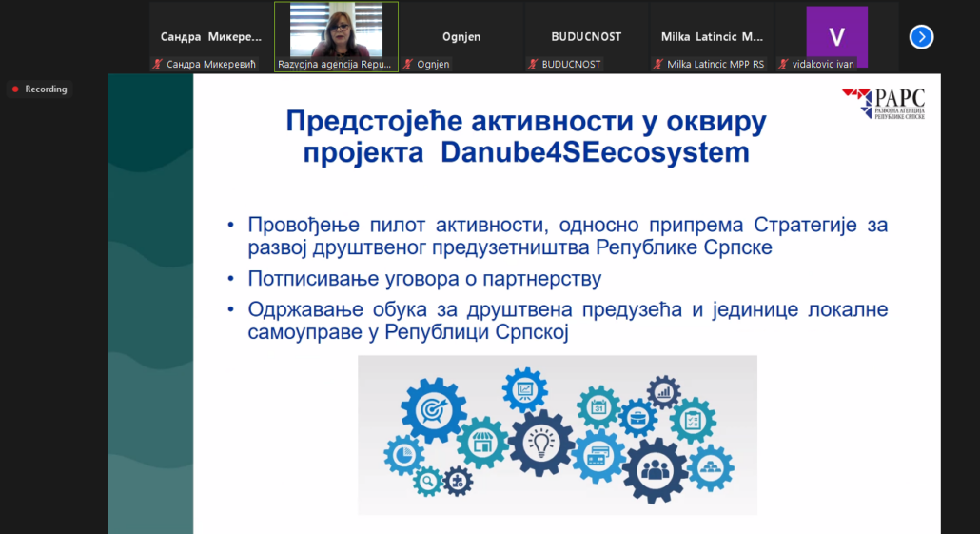Click the storefront gear icon in illustration
The width and height of the screenshot is (980, 534).
[x=481, y=444]
